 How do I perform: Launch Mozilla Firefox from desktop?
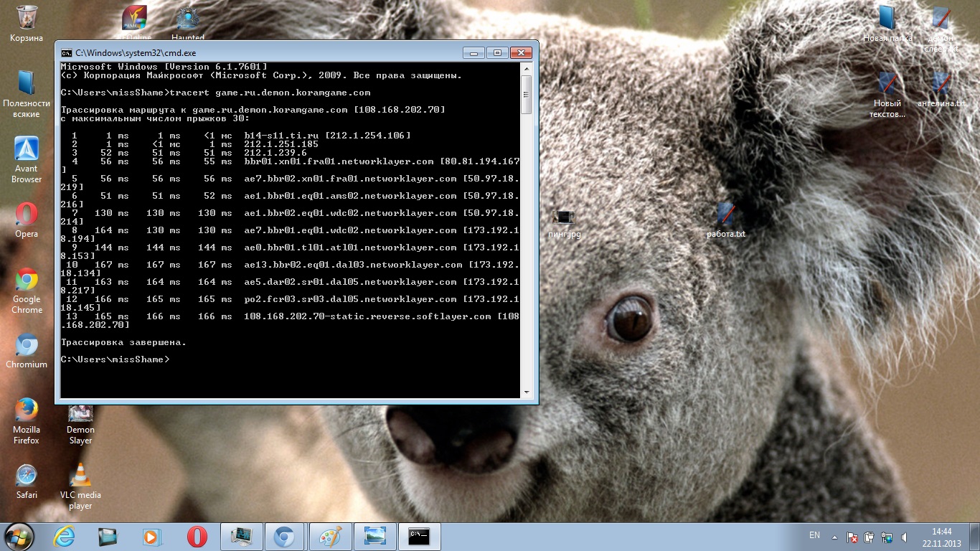pyautogui.click(x=27, y=421)
